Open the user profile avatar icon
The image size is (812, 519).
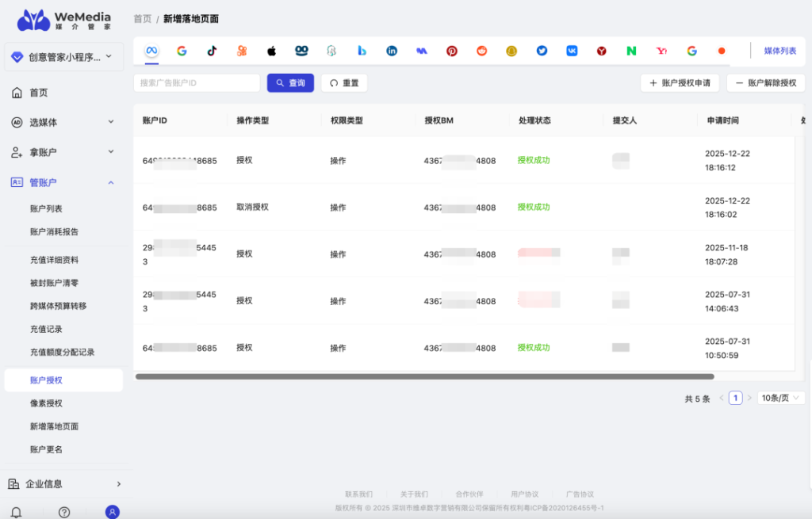(113, 512)
